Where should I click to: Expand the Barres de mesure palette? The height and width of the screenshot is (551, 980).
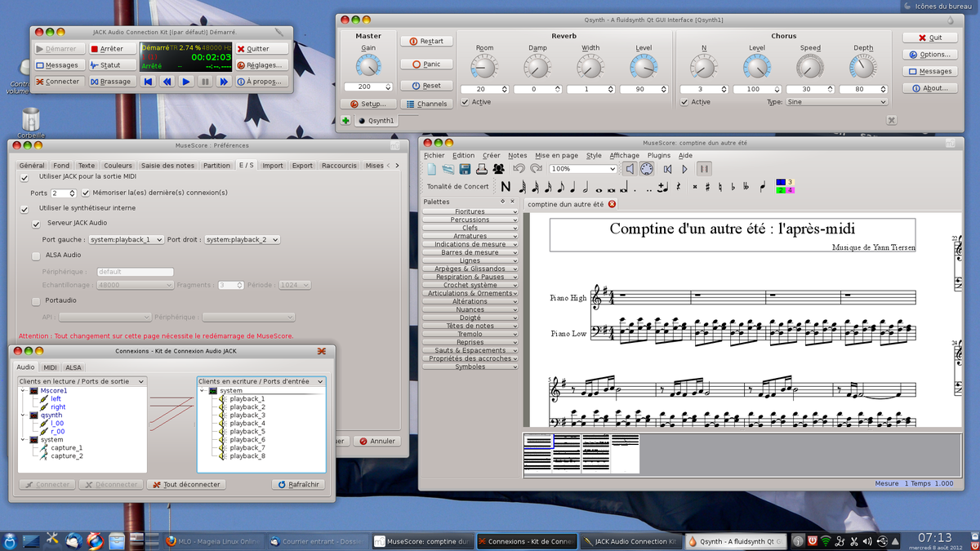[x=470, y=252]
